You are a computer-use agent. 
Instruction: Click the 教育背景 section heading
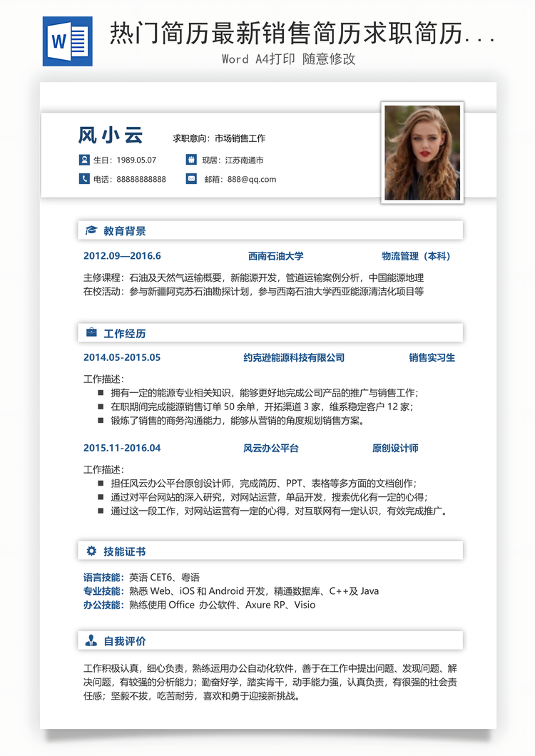[x=124, y=231]
